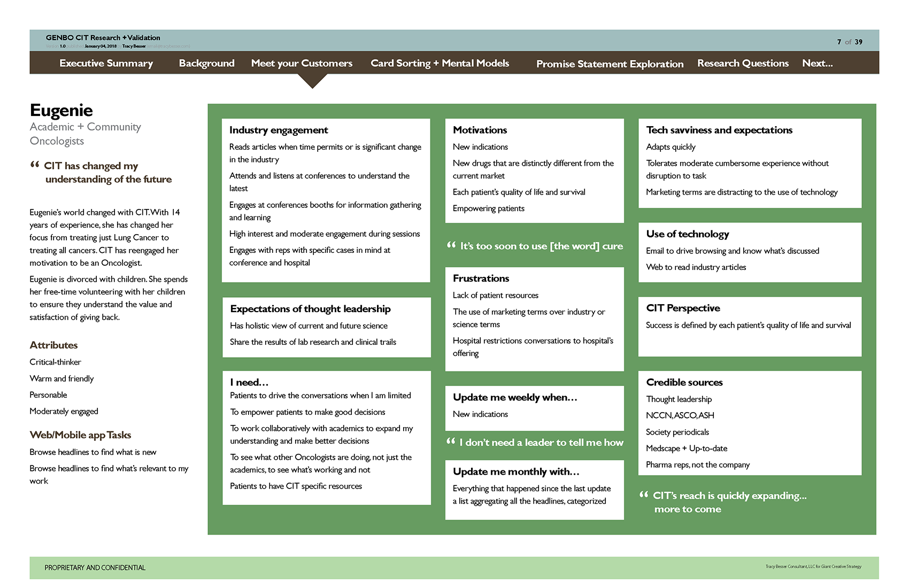Viewport: 909px width, 588px height.
Task: Click the Personable attribute
Action: [48, 395]
